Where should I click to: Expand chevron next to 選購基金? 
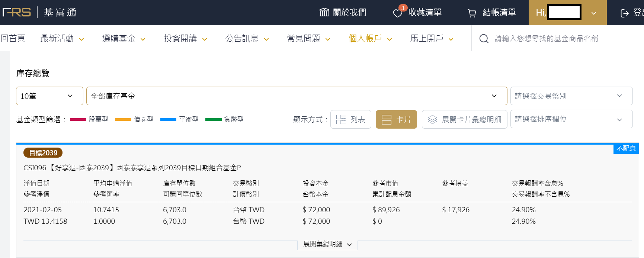pos(143,39)
